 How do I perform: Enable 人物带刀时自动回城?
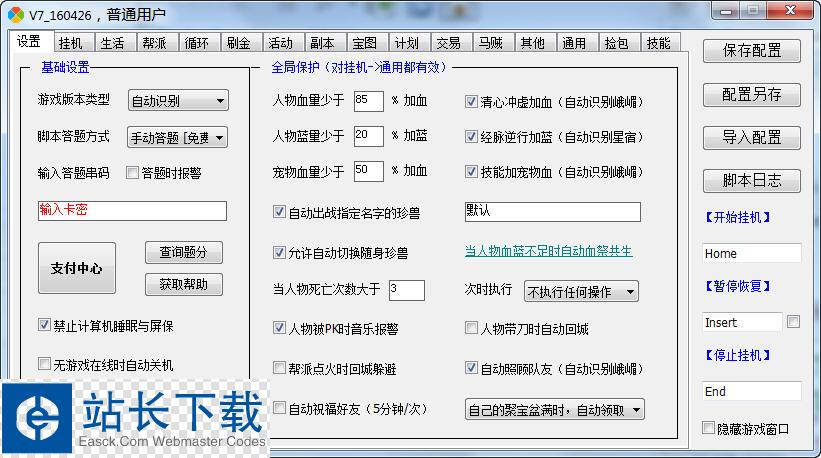pos(471,328)
